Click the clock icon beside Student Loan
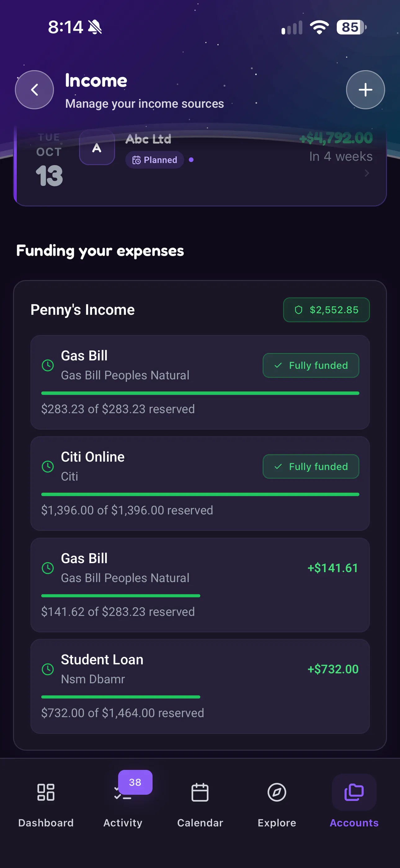 tap(48, 669)
